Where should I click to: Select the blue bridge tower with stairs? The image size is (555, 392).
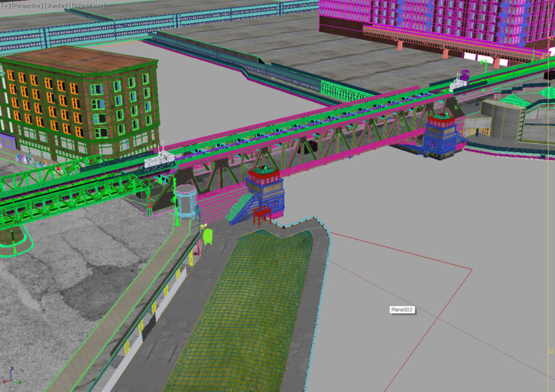pyautogui.click(x=264, y=190)
